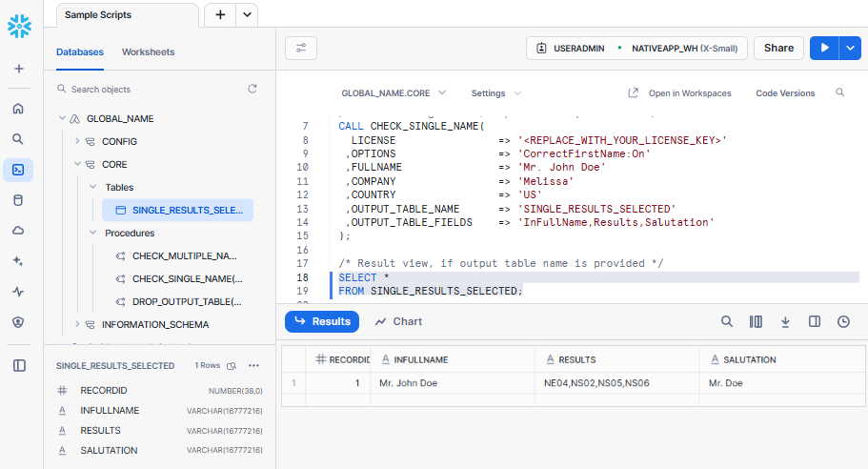Open the SINGLE_RESULTS_SELECTED more options menu

254,365
